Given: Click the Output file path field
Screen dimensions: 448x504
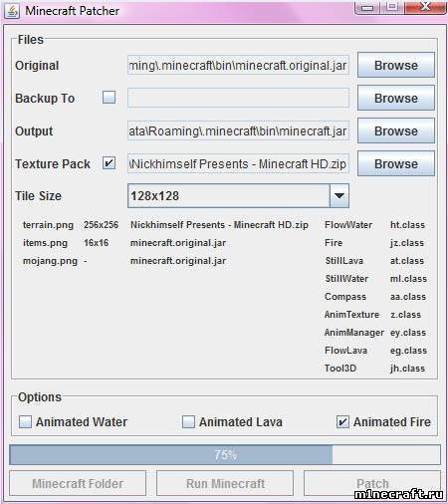Looking at the screenshot, I should 238,130.
